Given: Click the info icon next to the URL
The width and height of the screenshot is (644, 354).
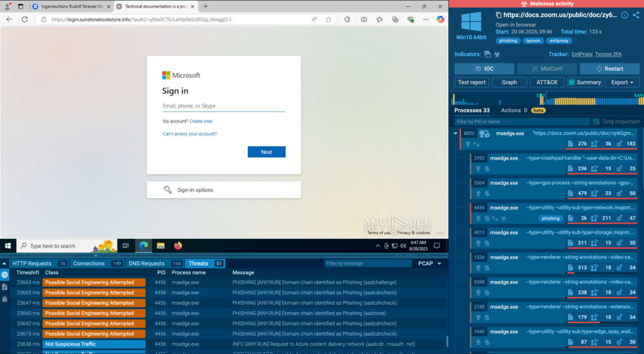Looking at the screenshot, I should 625,15.
